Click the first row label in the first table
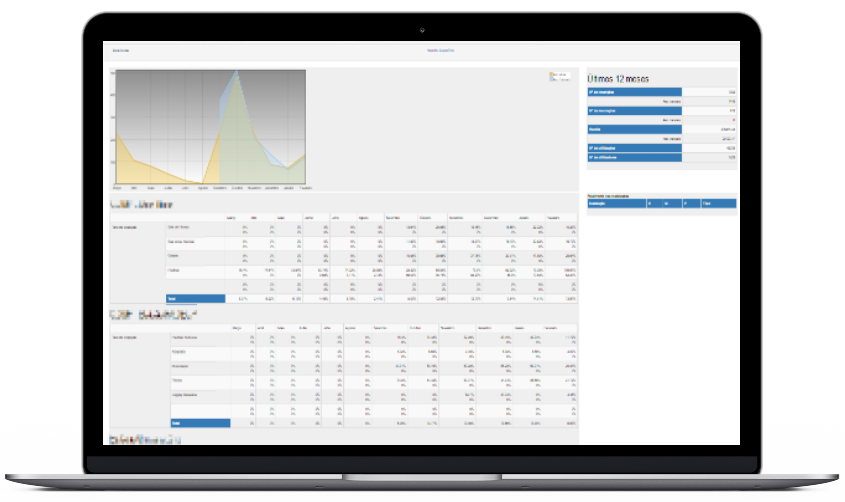The height and width of the screenshot is (502, 845). tap(177, 229)
